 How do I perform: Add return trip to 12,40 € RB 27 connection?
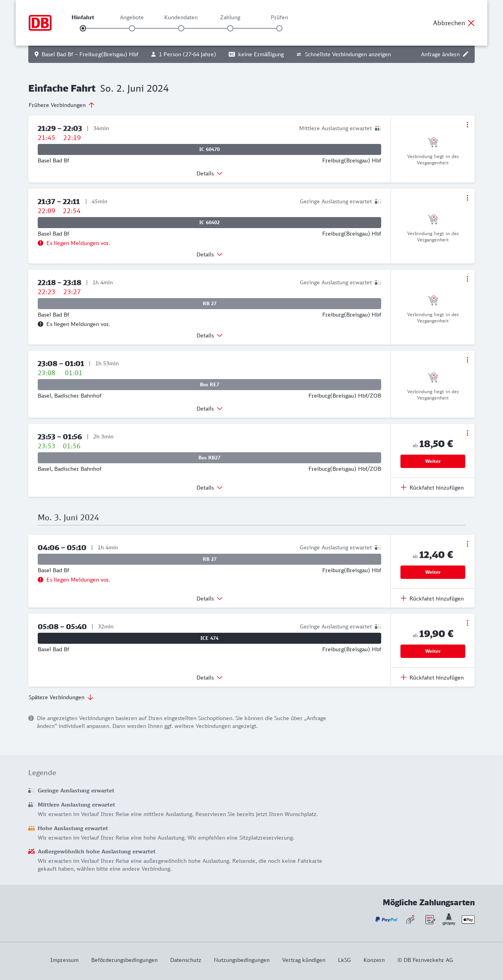pos(432,599)
